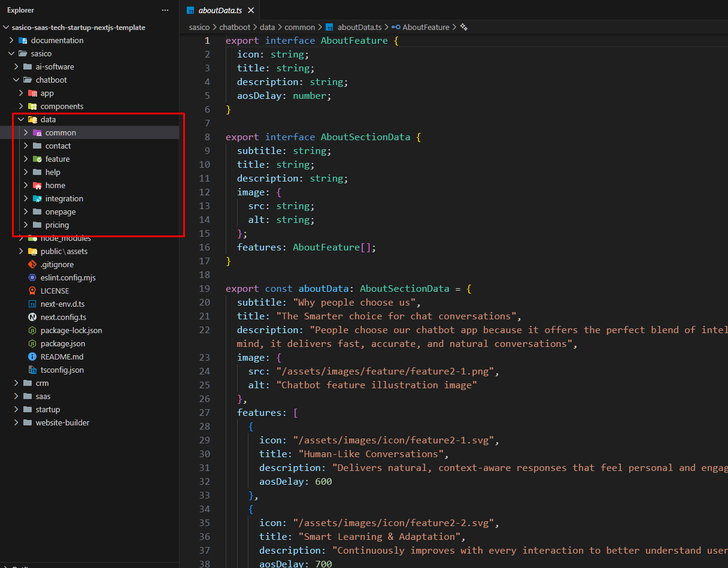
Task: Click the aosDelay value 600
Action: point(323,481)
